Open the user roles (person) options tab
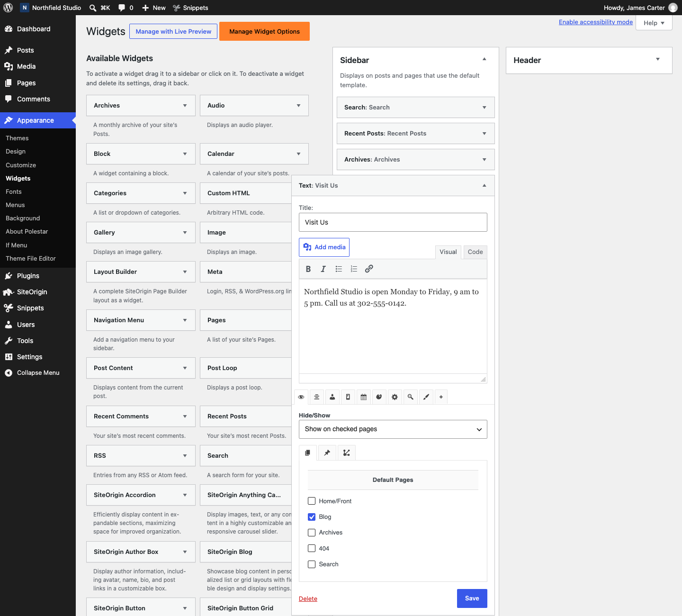 (332, 397)
